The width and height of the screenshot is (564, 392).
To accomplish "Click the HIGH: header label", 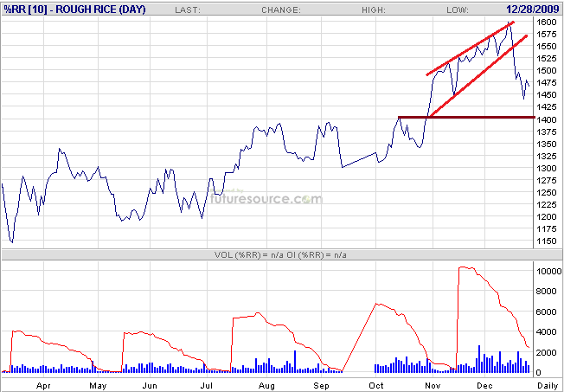I will coord(374,10).
